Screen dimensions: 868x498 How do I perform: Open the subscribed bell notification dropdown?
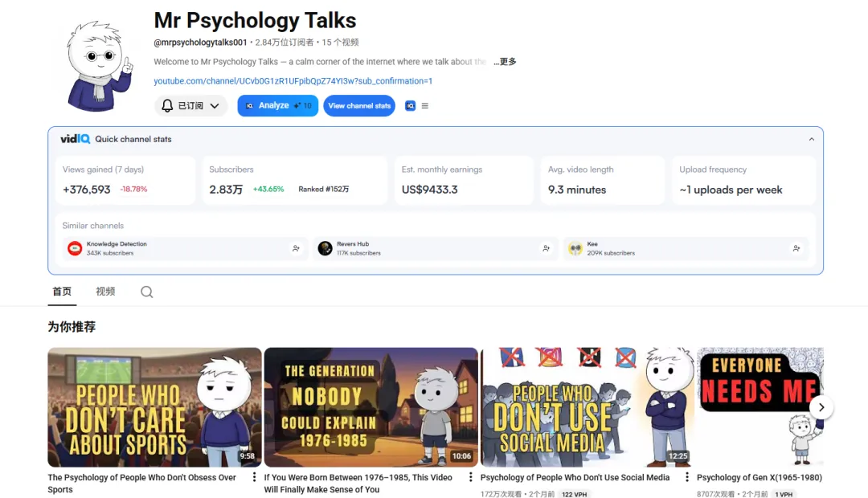190,106
